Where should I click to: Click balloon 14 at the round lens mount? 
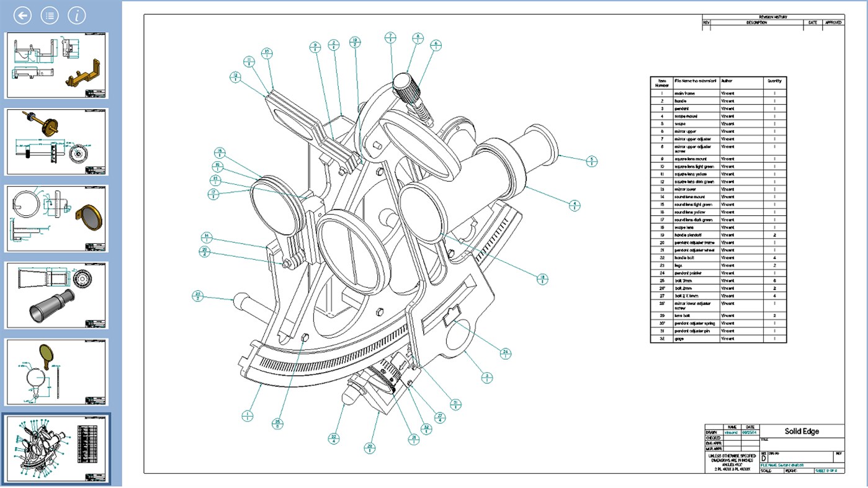pyautogui.click(x=206, y=237)
